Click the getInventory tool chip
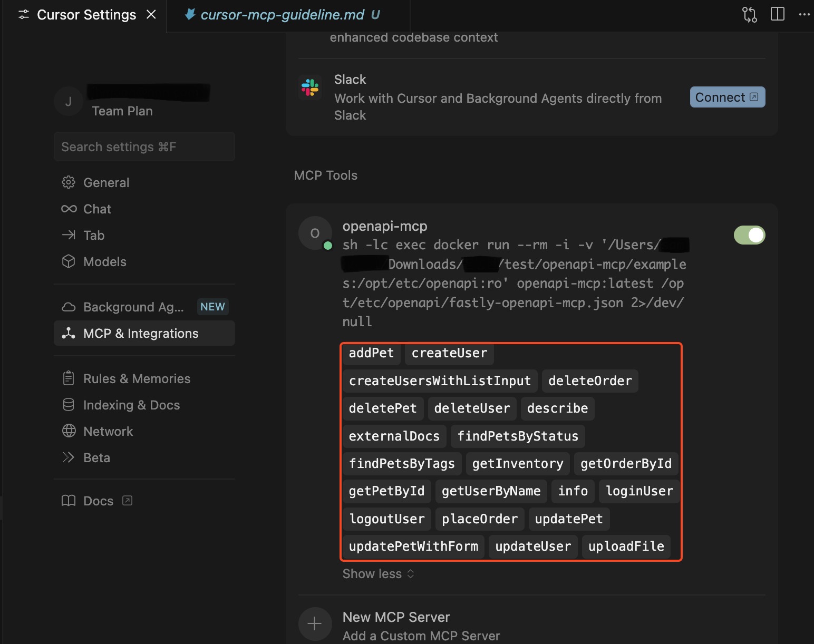Screen dimensions: 814x644 (x=518, y=464)
